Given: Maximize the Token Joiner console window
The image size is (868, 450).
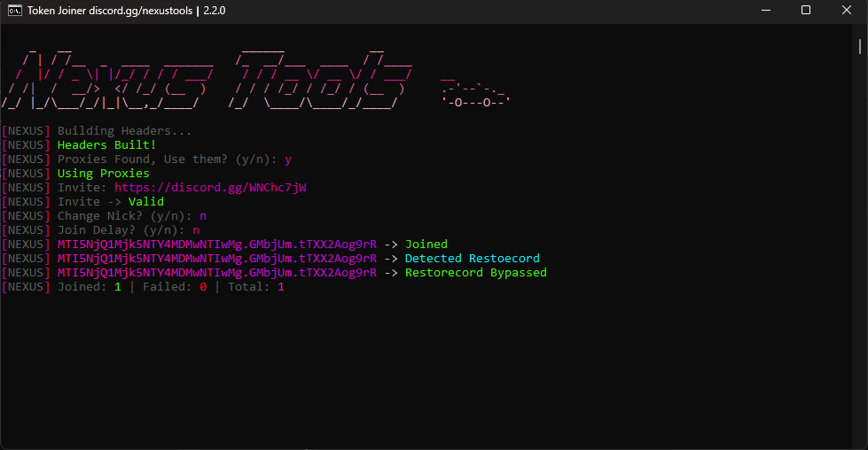Looking at the screenshot, I should pyautogui.click(x=806, y=11).
